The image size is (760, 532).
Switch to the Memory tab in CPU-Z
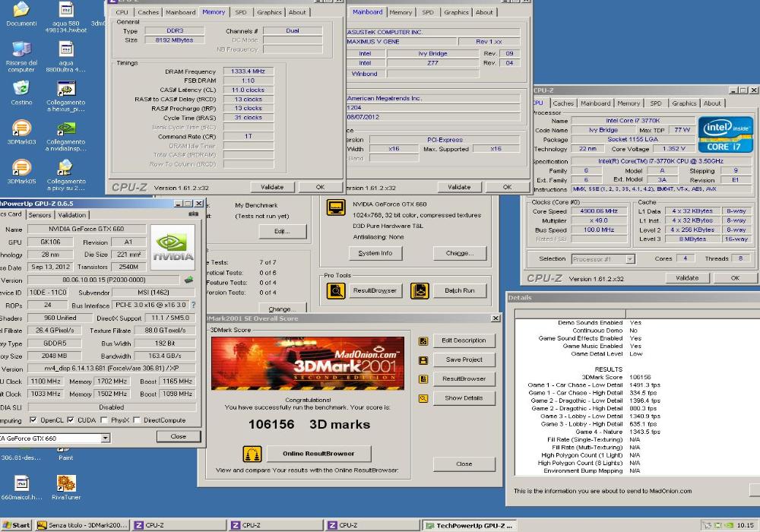[x=214, y=12]
